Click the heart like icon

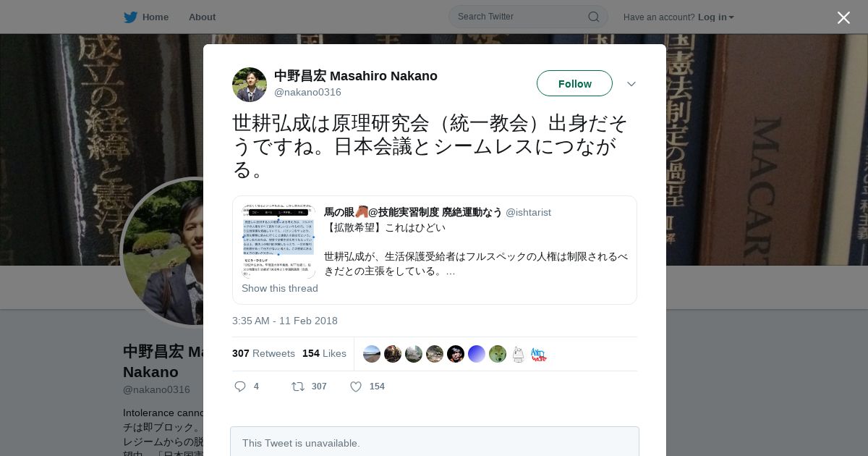click(356, 387)
